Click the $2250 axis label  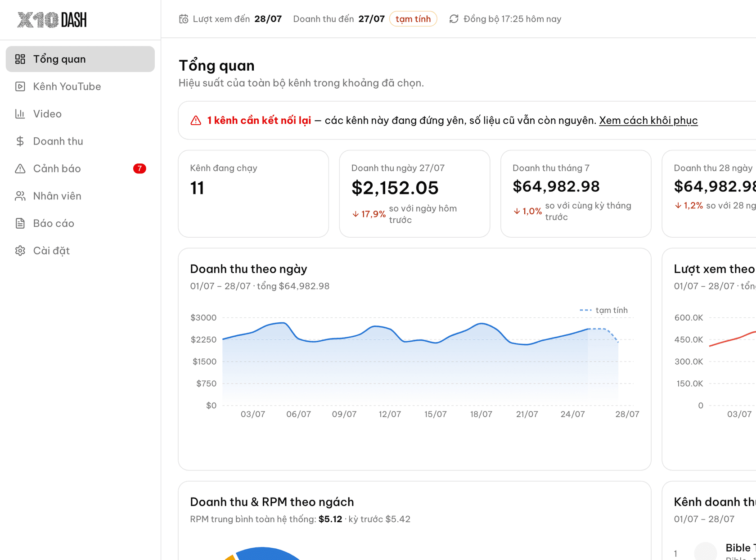coord(203,340)
